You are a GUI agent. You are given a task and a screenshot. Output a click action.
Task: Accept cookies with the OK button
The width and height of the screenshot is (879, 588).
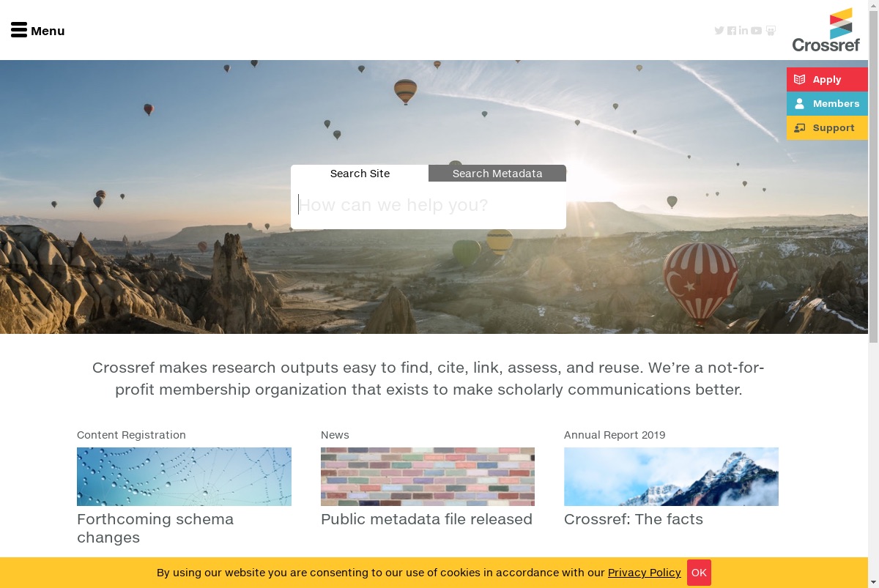tap(699, 573)
